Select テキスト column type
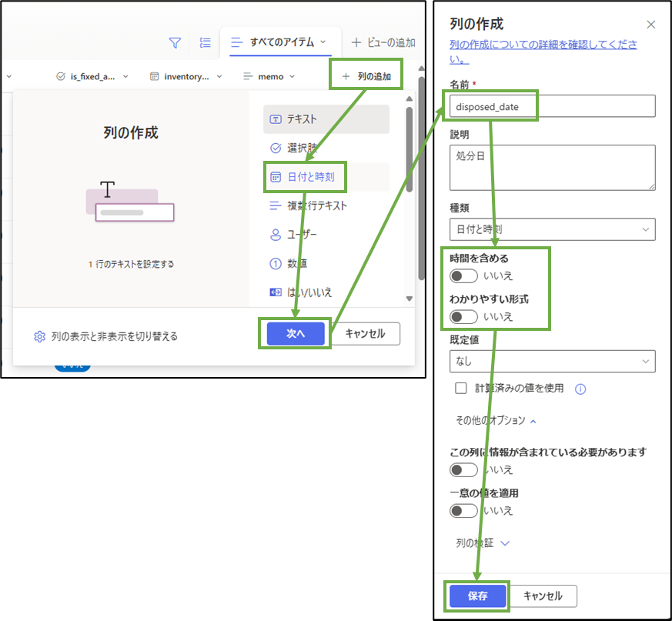Screen dimensions: 672x621 click(x=326, y=119)
